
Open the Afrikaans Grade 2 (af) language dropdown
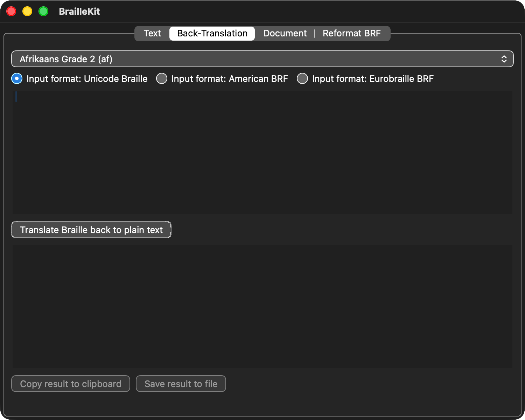262,59
